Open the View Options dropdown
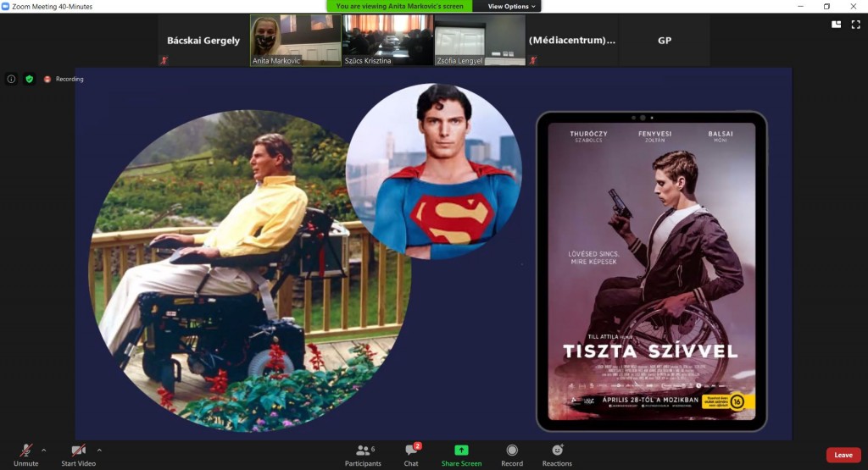The width and height of the screenshot is (868, 470). point(511,6)
